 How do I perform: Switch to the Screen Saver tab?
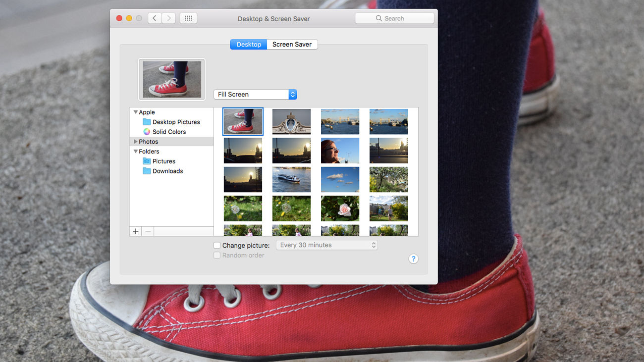292,44
